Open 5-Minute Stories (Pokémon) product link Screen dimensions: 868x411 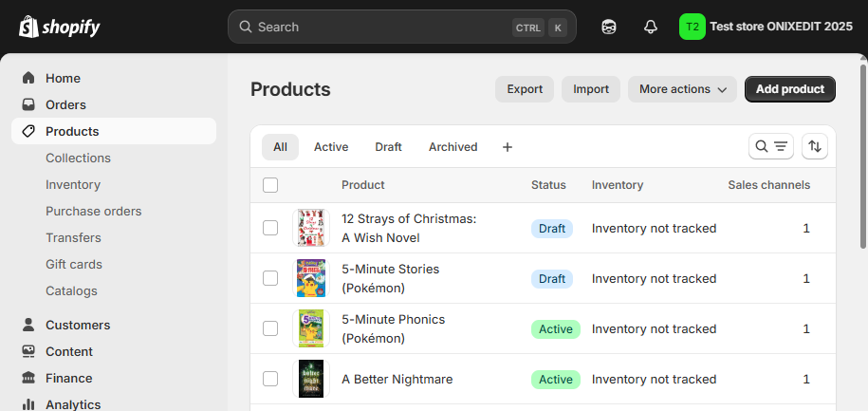pyautogui.click(x=390, y=279)
